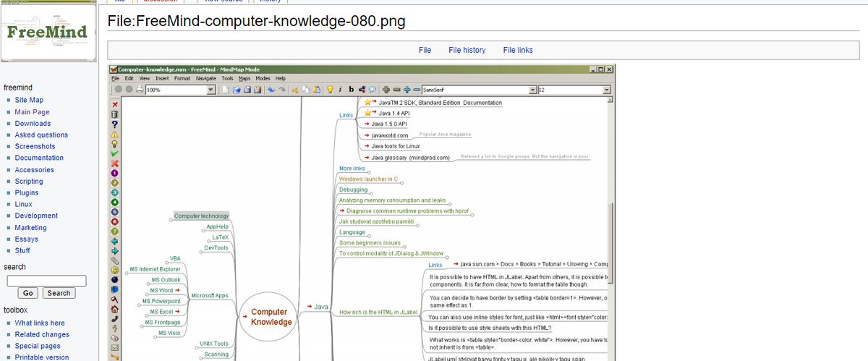Click the open folder icon in toolbar

[236, 90]
